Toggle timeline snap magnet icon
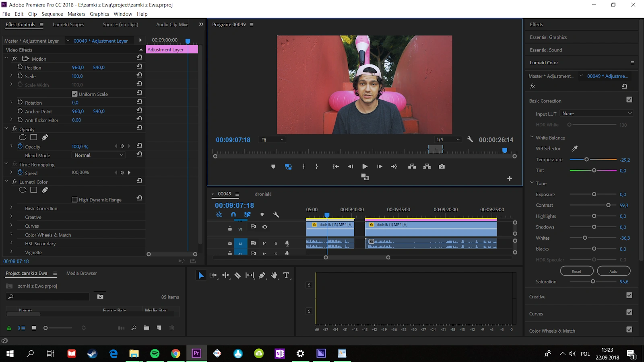Image resolution: width=644 pixels, height=362 pixels. [x=233, y=215]
